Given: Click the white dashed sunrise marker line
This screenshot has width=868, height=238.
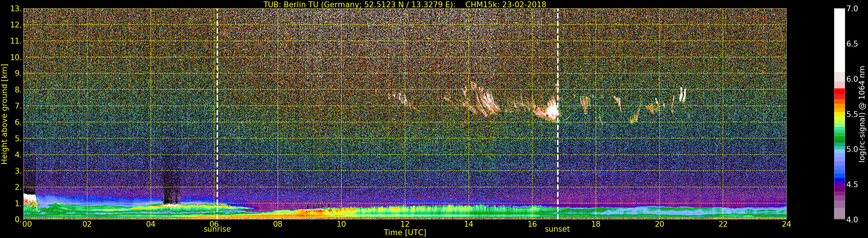Looking at the screenshot, I should click(217, 114).
